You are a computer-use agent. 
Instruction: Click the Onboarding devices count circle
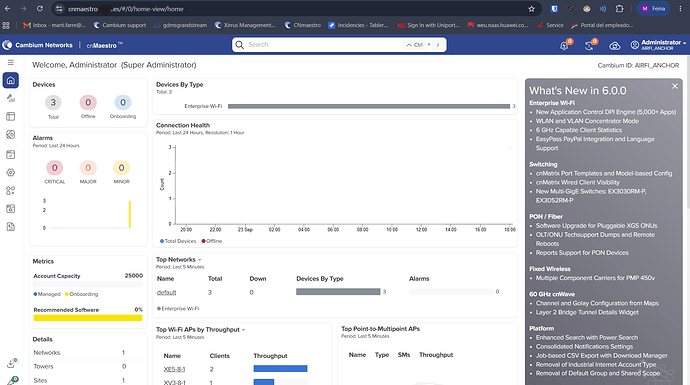pyautogui.click(x=123, y=103)
